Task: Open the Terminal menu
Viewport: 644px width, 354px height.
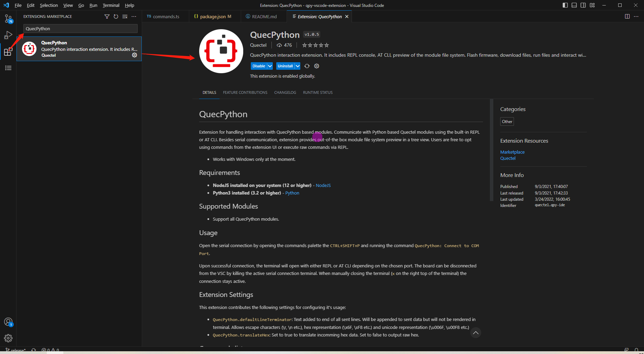Action: (x=111, y=5)
